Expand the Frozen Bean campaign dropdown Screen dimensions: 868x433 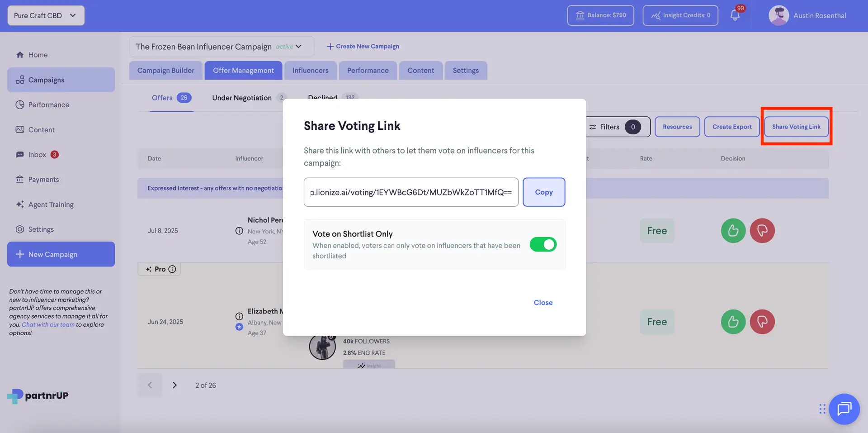298,46
